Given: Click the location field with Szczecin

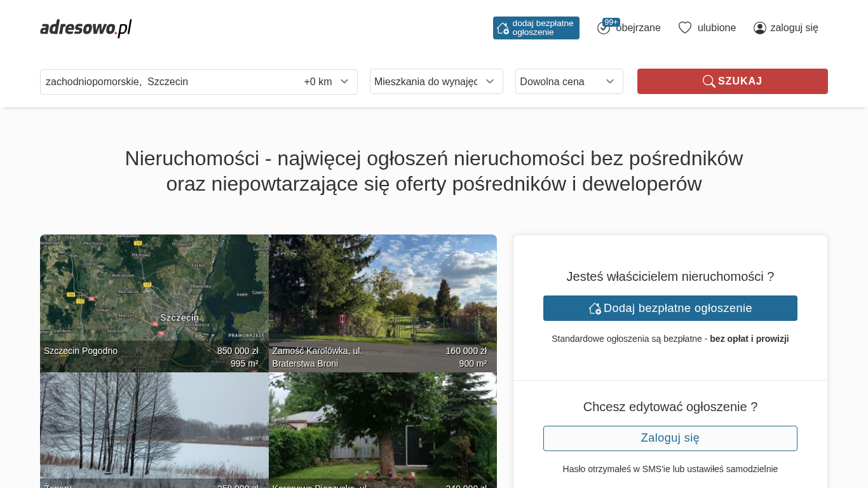Looking at the screenshot, I should pos(165,81).
